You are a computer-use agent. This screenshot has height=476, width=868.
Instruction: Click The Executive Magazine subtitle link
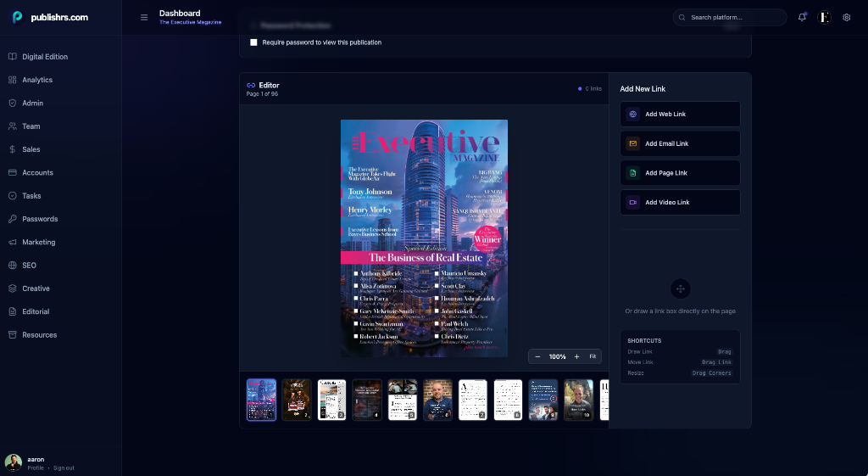191,22
